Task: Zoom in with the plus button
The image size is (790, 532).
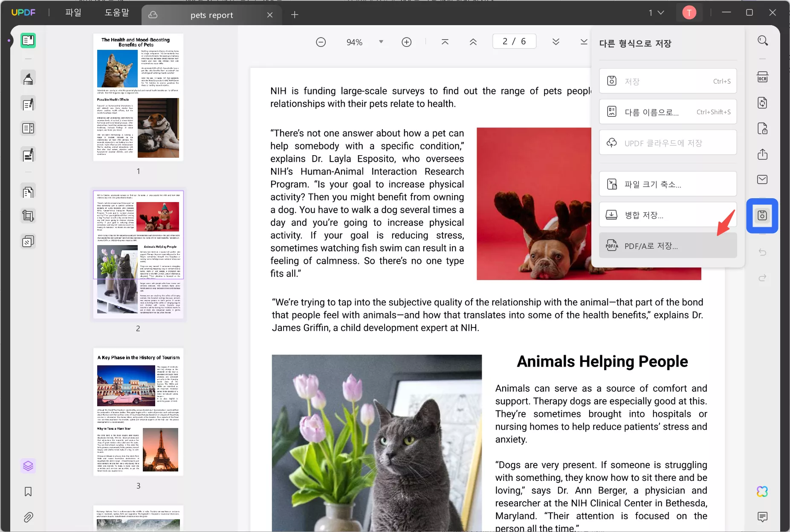Action: pyautogui.click(x=407, y=42)
